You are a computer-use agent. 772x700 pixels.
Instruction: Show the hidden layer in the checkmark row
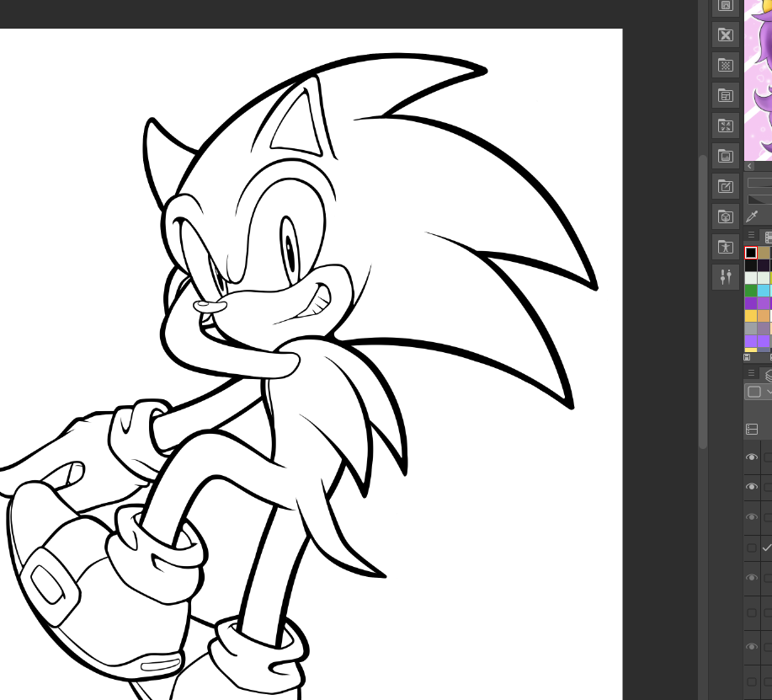click(x=751, y=548)
